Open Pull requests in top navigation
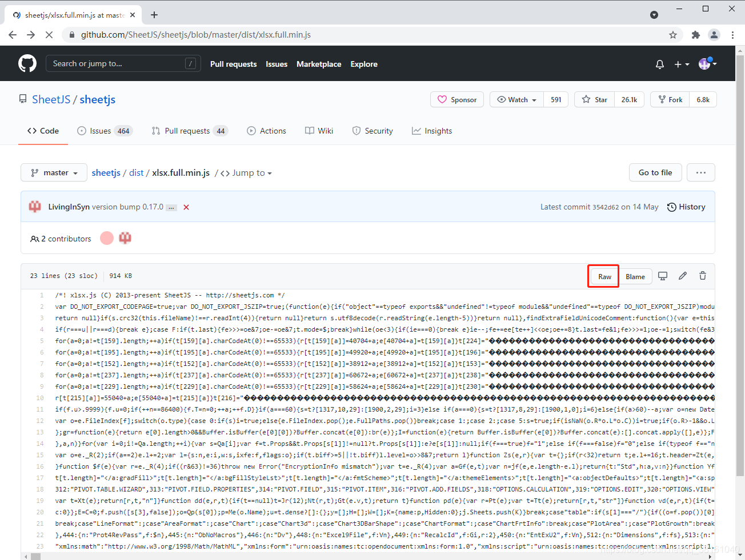 [x=233, y=64]
